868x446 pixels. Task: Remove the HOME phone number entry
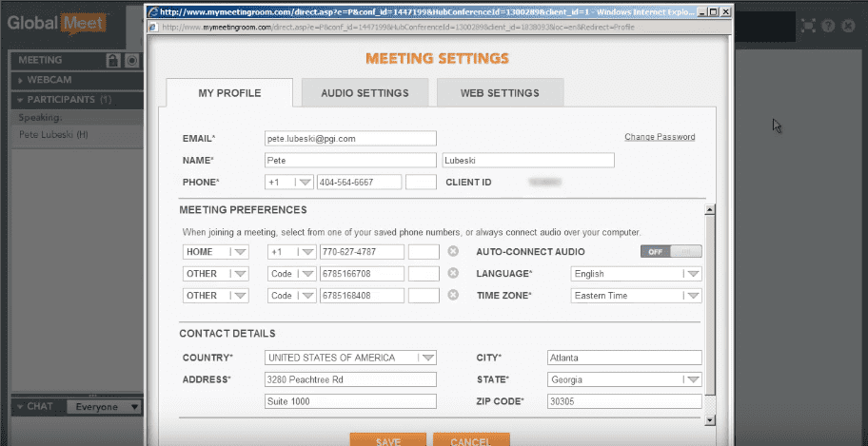(453, 252)
